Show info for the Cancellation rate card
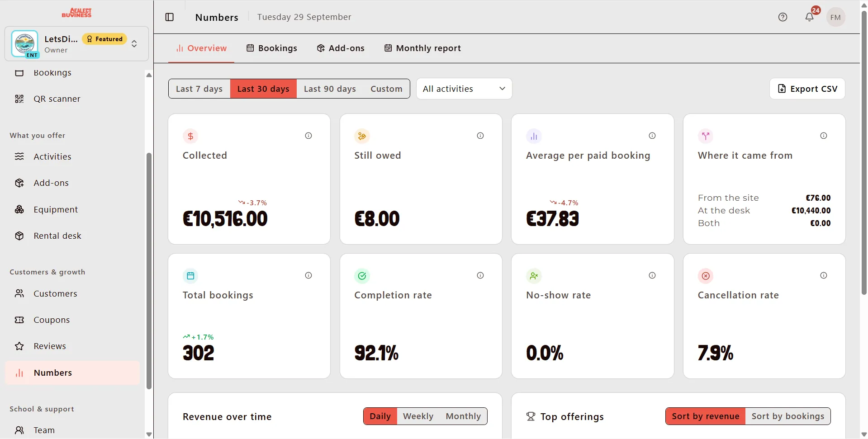 824,275
